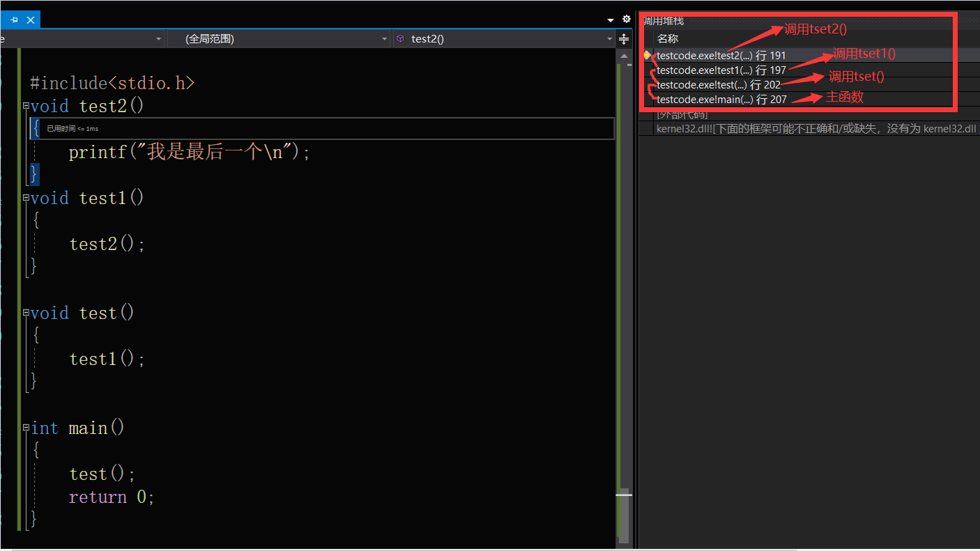Collapse the void test2() function block
Screen dimensions: 980x551
(26, 106)
